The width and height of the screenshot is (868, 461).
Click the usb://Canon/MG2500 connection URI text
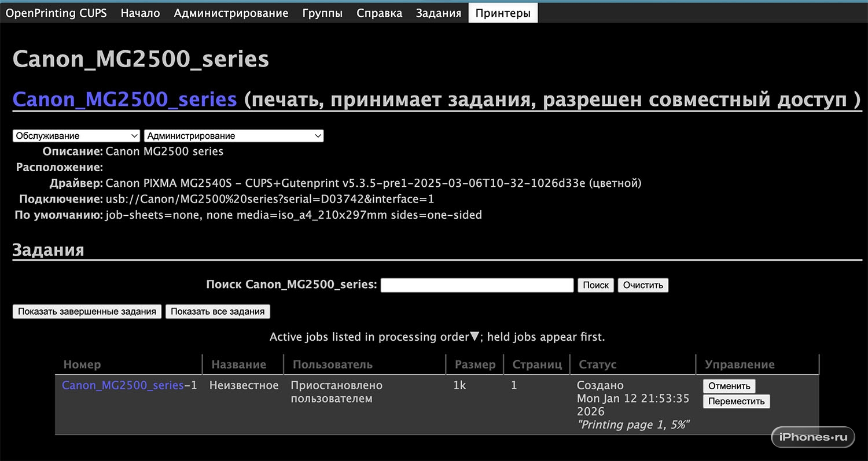click(x=270, y=199)
